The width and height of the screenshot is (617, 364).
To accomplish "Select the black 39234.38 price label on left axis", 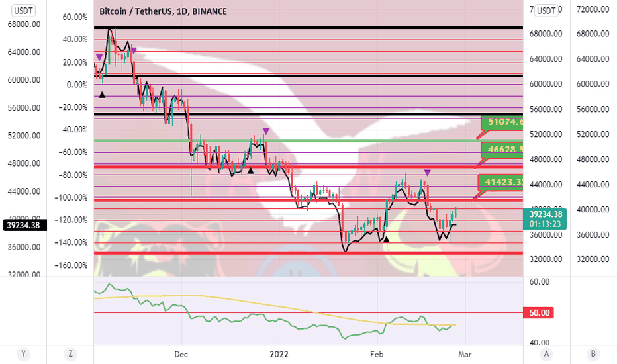I will tap(24, 226).
